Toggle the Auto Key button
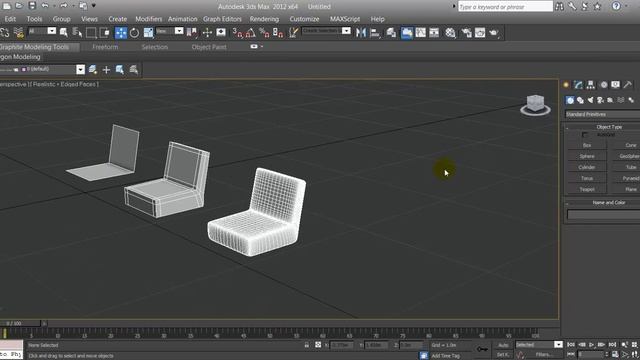 click(x=503, y=345)
